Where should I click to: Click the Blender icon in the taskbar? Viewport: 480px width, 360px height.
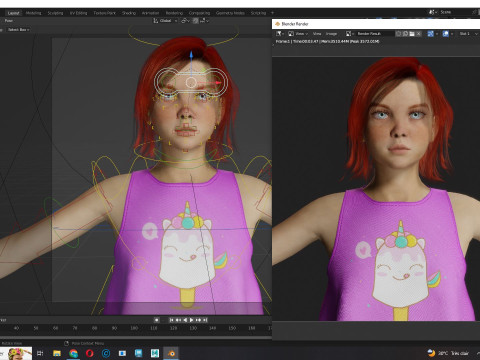click(171, 353)
